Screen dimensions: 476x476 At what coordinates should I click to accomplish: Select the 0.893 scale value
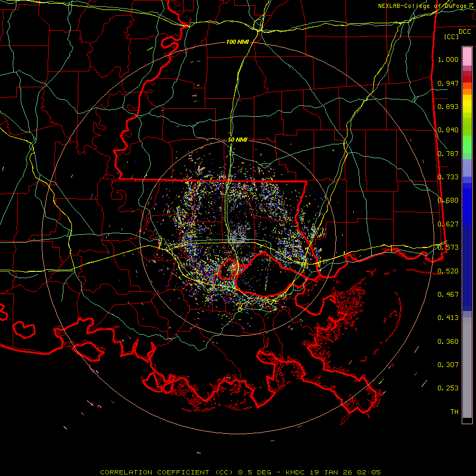pyautogui.click(x=448, y=106)
